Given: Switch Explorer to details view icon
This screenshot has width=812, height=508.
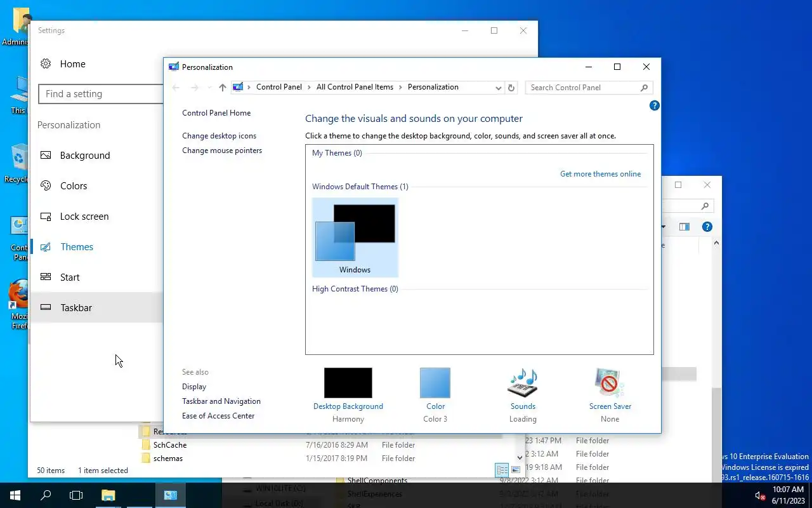Looking at the screenshot, I should tap(502, 470).
